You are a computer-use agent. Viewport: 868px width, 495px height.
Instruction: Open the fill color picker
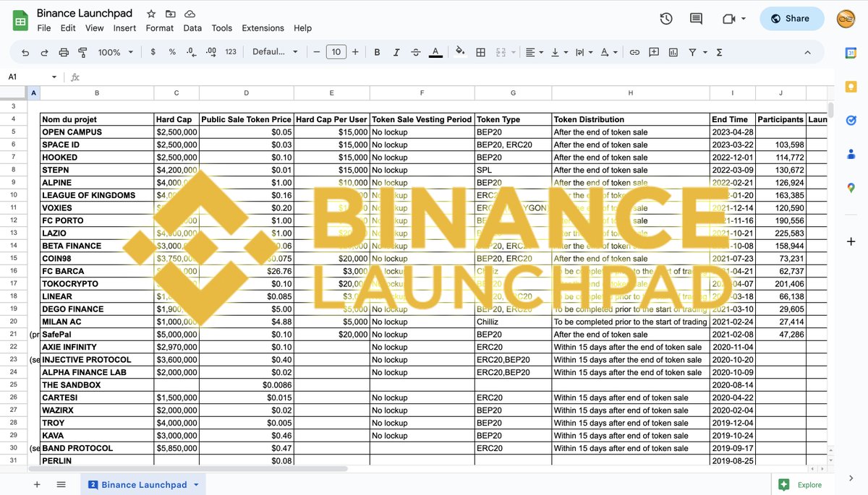coord(460,52)
